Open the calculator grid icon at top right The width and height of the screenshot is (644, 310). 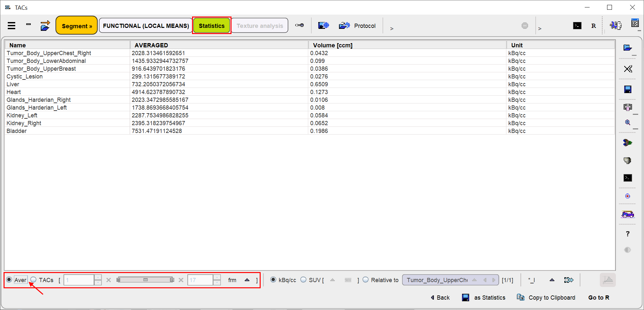635,23
